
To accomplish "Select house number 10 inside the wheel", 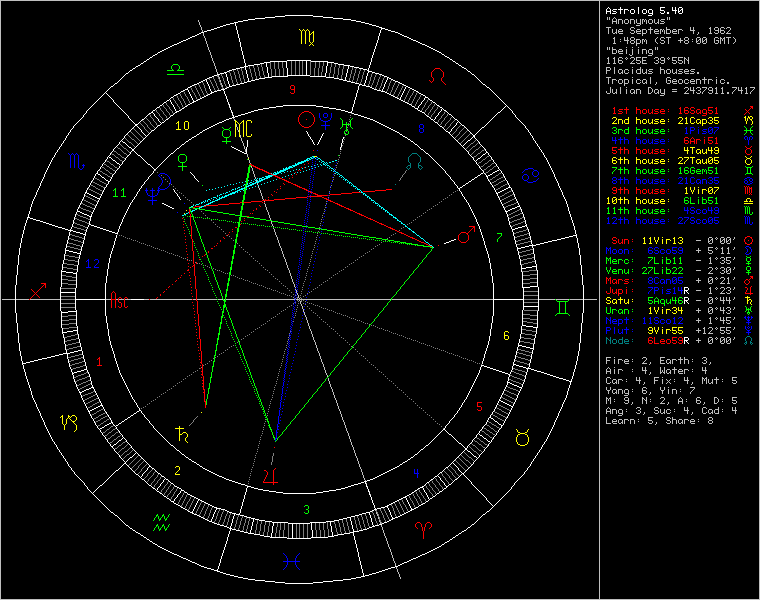I will click(182, 126).
